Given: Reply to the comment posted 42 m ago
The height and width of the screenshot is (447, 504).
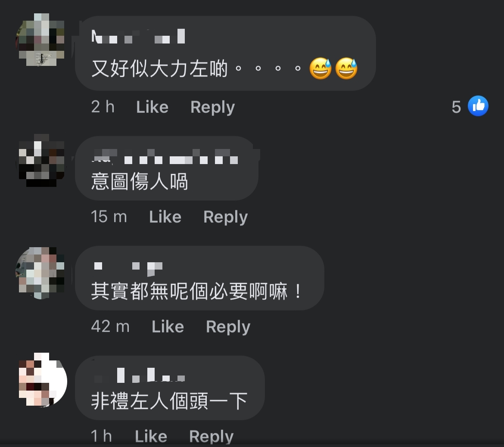Looking at the screenshot, I should pos(228,327).
